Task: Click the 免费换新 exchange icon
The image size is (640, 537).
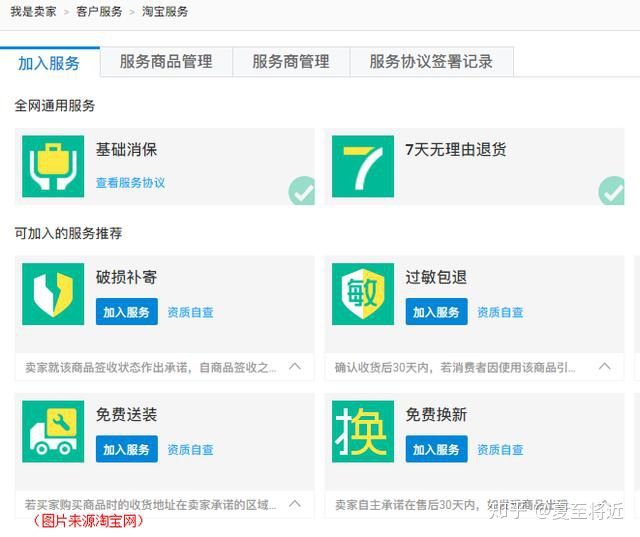Action: 363,432
